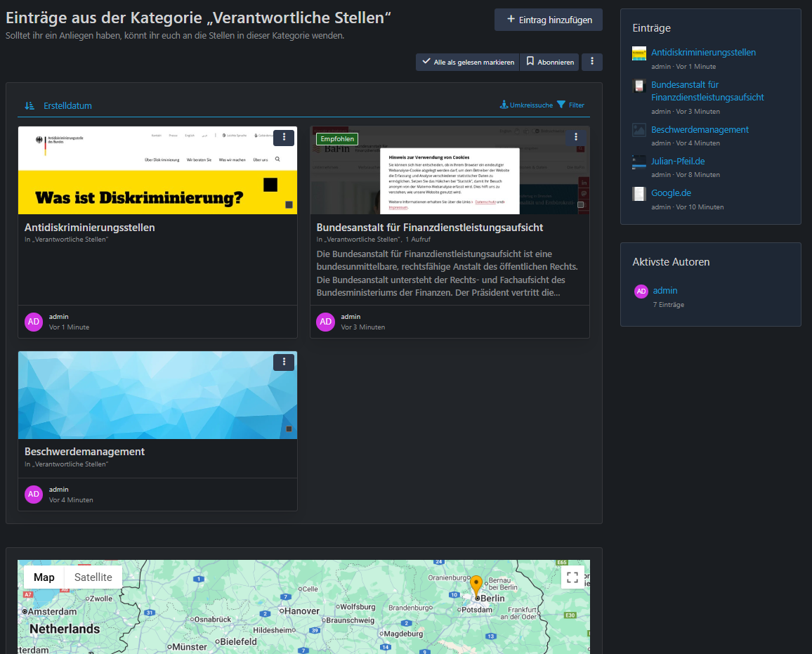Screen dimensions: 812x654
Task: Click the admin avatar in Aktivste Autoren
Action: 641,292
